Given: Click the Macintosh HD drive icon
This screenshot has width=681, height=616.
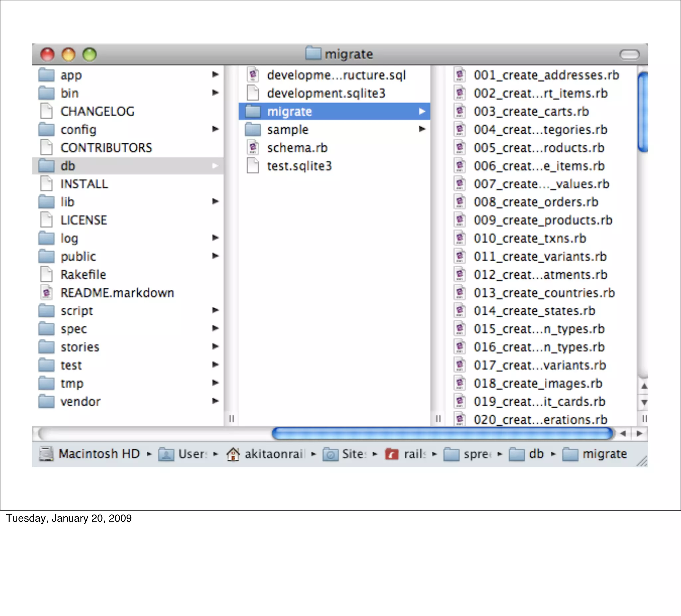Looking at the screenshot, I should click(x=46, y=454).
